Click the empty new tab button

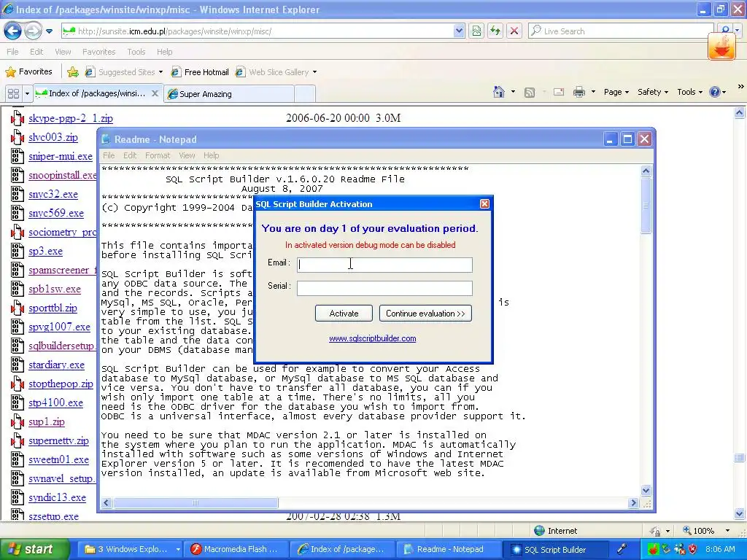point(305,94)
